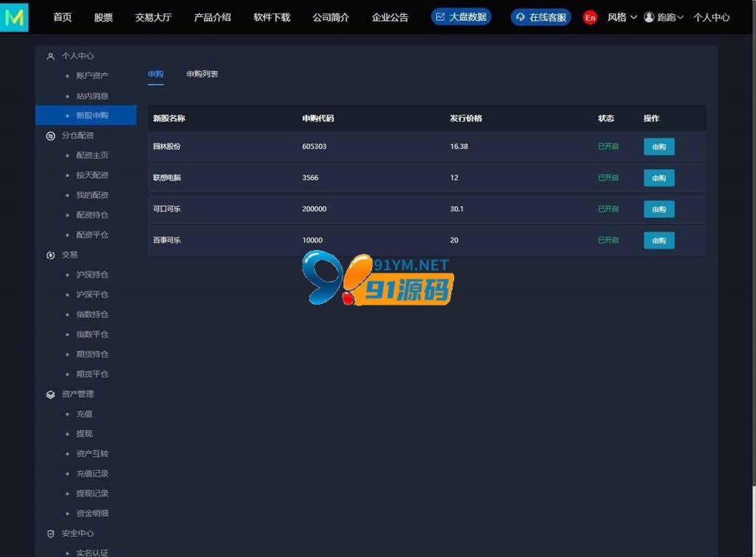The height and width of the screenshot is (557, 756).
Task: Open 交易大厅 from the top navigation
Action: tap(154, 18)
